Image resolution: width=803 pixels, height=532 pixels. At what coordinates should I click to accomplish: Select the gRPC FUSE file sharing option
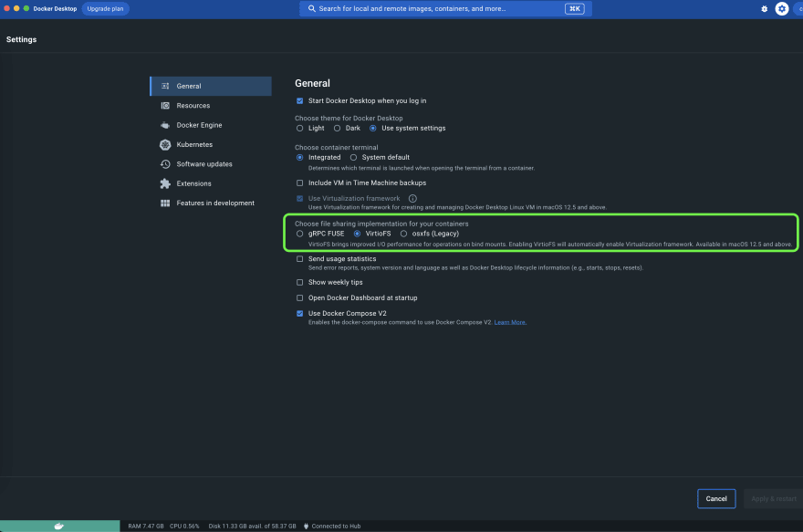[299, 234]
